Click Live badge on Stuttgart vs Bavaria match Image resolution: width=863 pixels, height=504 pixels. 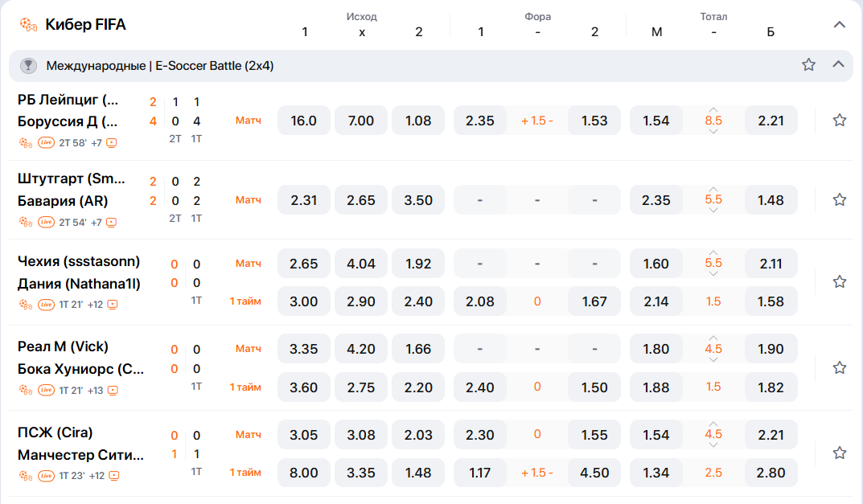[x=47, y=223]
